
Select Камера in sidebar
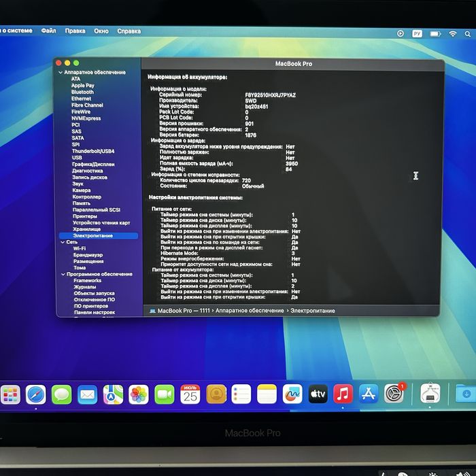click(82, 190)
